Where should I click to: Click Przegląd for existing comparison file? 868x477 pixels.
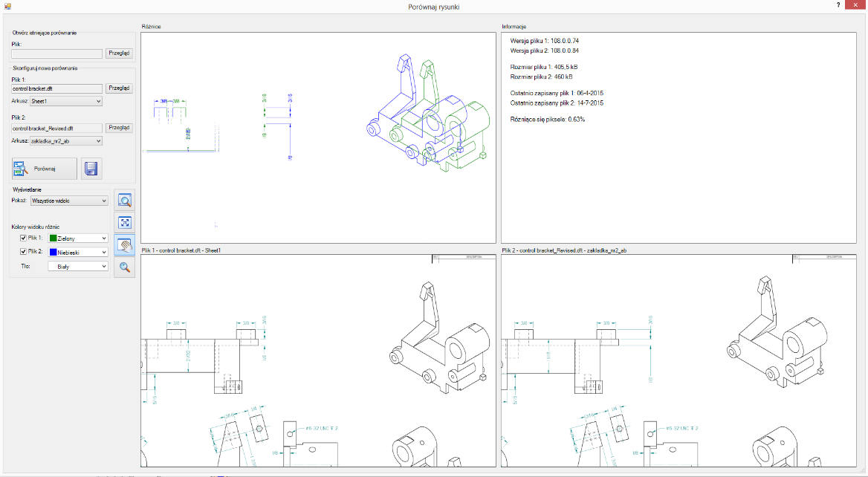pos(119,53)
